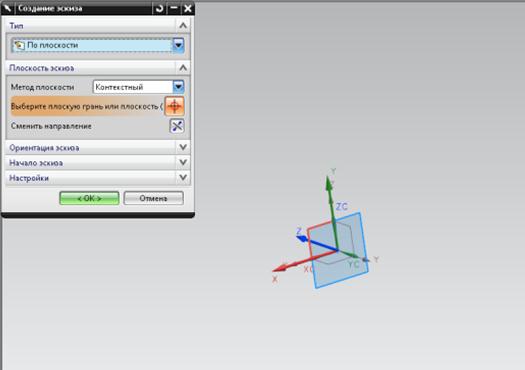This screenshot has width=525, height=370.
Task: Click the Отмена button
Action: point(153,198)
